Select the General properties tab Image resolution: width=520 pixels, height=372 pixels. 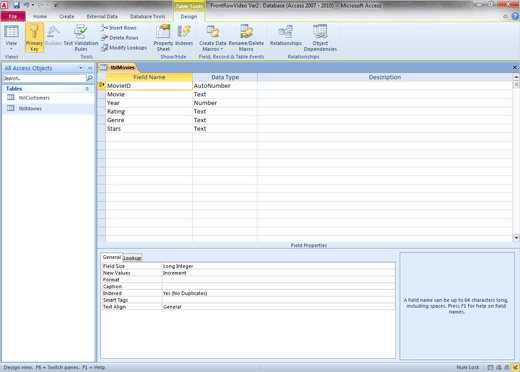coord(112,257)
